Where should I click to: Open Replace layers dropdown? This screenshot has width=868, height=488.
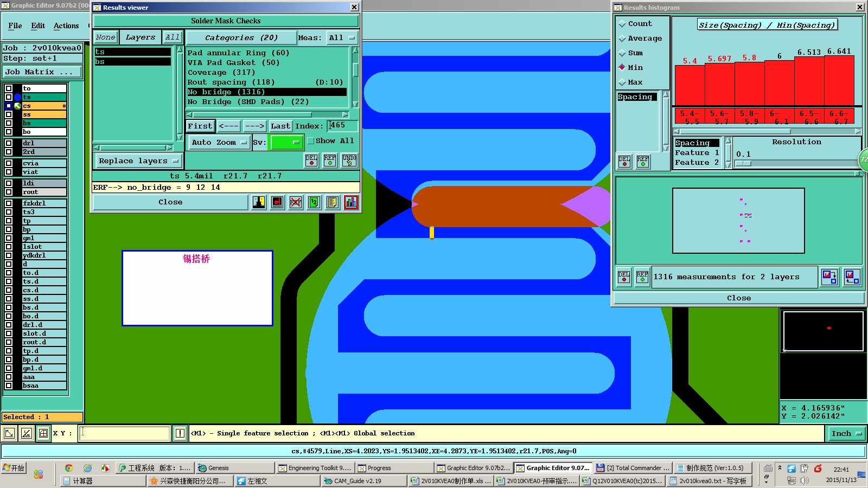tap(138, 161)
